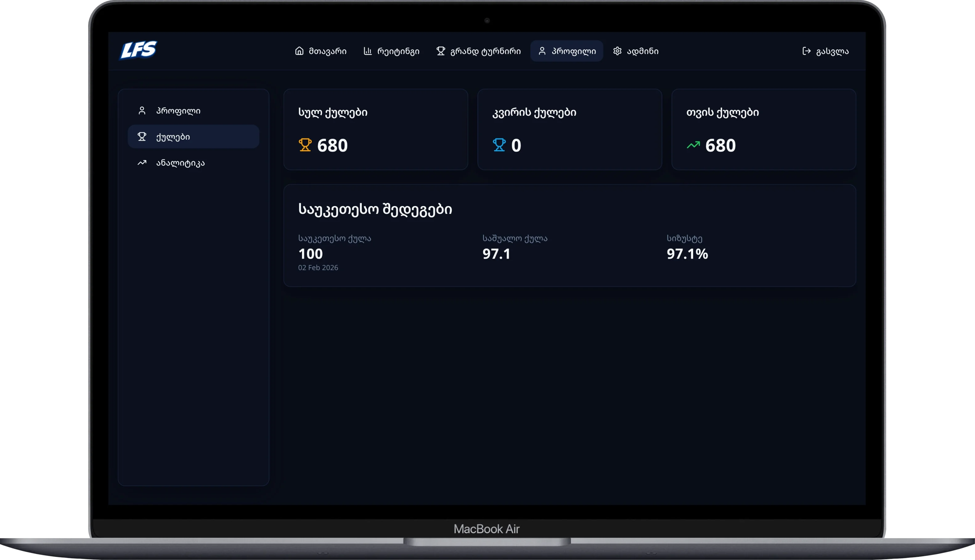Click the date 02 Feb 2026

click(x=318, y=268)
